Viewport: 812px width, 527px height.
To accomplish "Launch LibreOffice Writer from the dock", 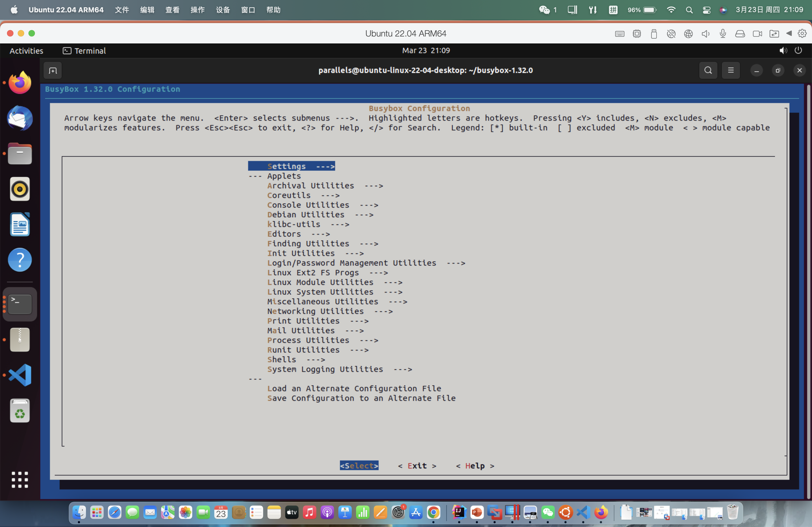I will (20, 224).
